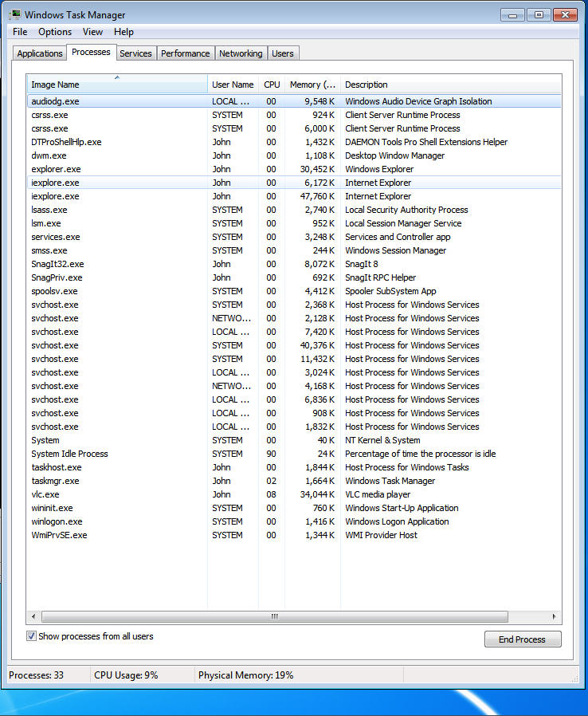588x716 pixels.
Task: Minimize the Task Manager window
Action: (514, 14)
